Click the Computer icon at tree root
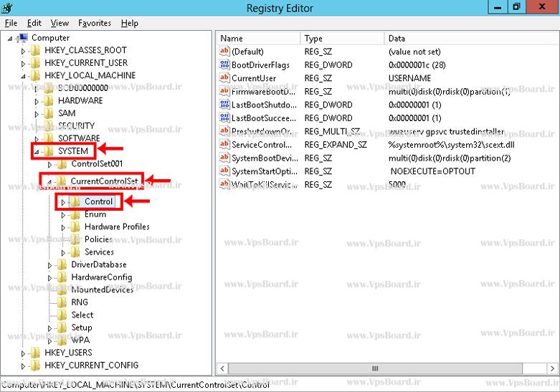The height and width of the screenshot is (392, 560). coord(23,38)
